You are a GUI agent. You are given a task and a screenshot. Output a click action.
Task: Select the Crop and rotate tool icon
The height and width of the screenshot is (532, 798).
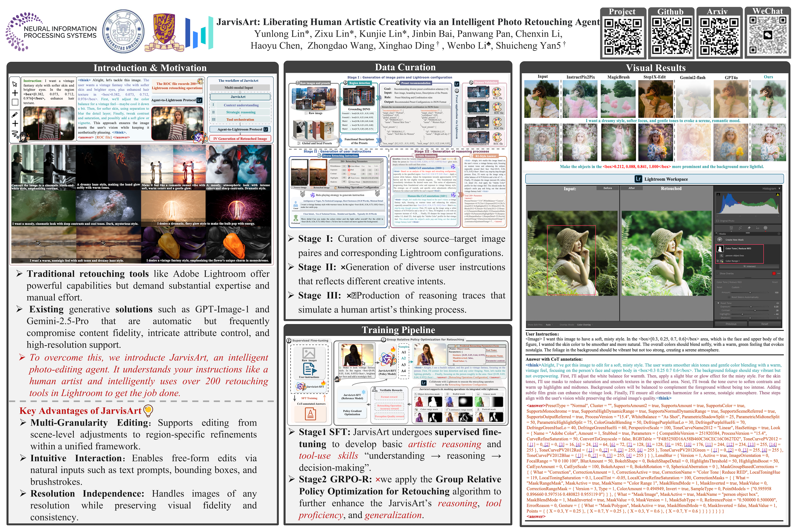click(x=740, y=228)
